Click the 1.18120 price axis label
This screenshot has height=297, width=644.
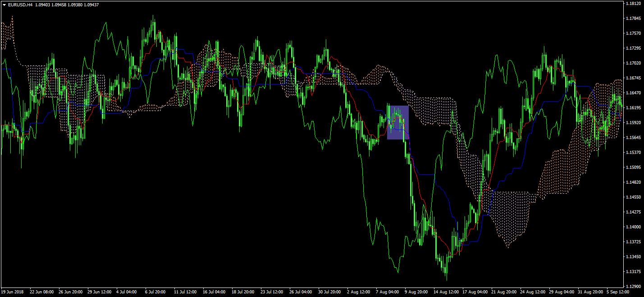634,4
